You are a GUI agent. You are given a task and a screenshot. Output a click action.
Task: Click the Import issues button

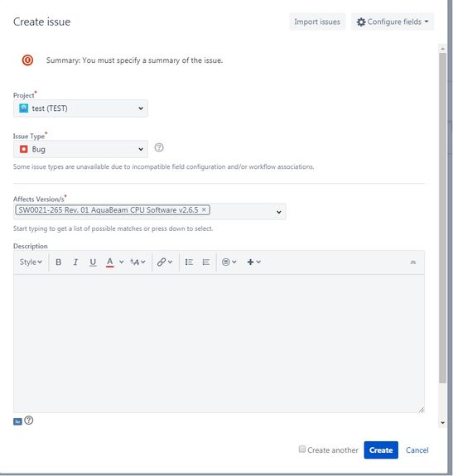[x=317, y=22]
